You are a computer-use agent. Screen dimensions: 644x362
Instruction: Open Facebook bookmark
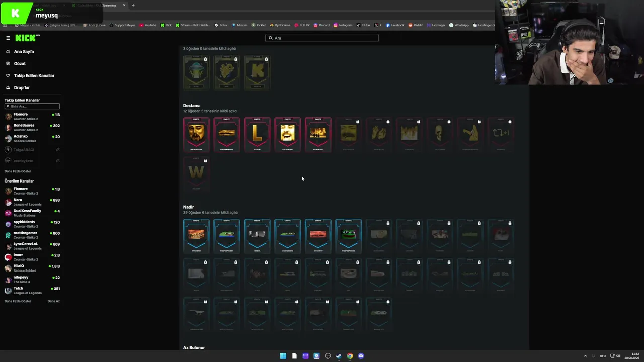click(395, 25)
